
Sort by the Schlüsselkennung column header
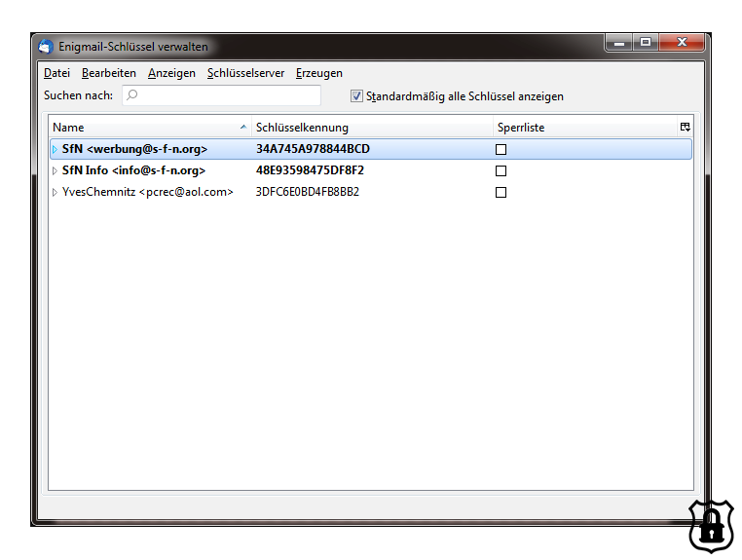(372, 128)
